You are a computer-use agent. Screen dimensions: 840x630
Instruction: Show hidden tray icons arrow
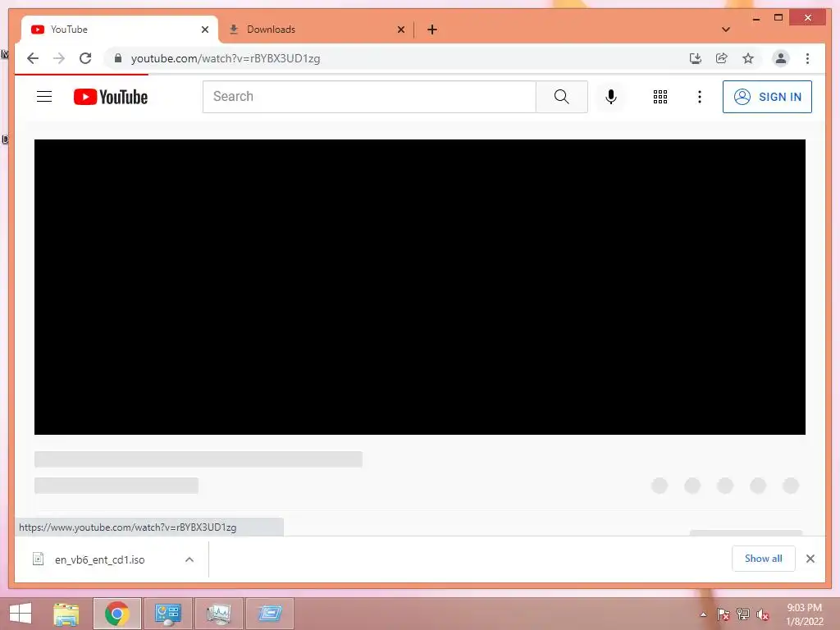(703, 614)
